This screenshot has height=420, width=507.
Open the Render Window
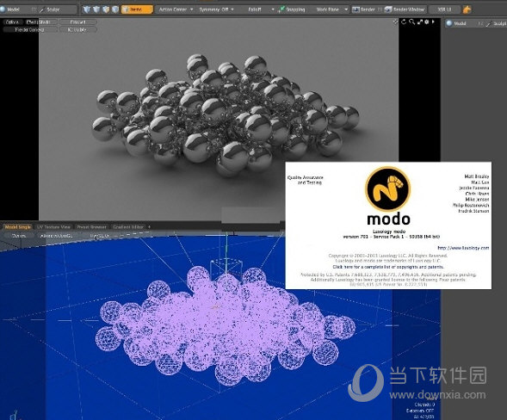click(x=405, y=9)
